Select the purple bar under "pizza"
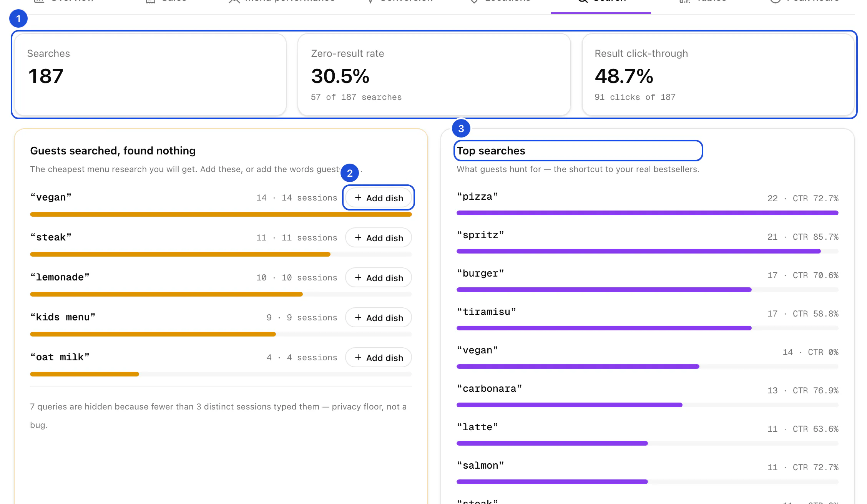The height and width of the screenshot is (504, 867). click(x=648, y=213)
